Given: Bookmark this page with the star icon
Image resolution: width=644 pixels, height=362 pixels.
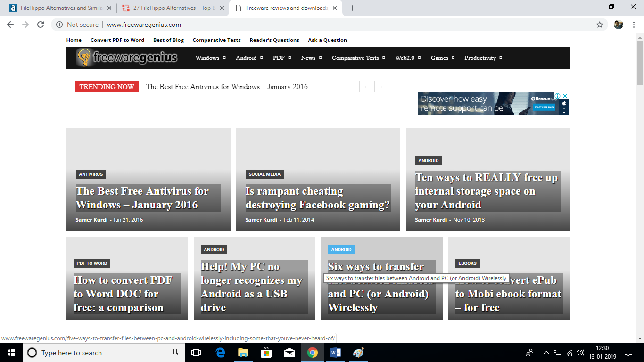Looking at the screenshot, I should point(600,25).
